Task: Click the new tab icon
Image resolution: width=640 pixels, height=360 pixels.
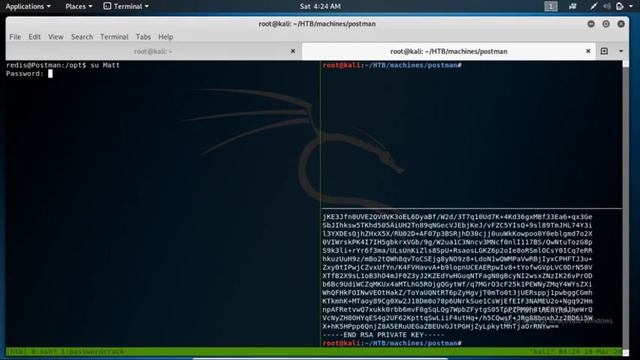Action: point(604,51)
